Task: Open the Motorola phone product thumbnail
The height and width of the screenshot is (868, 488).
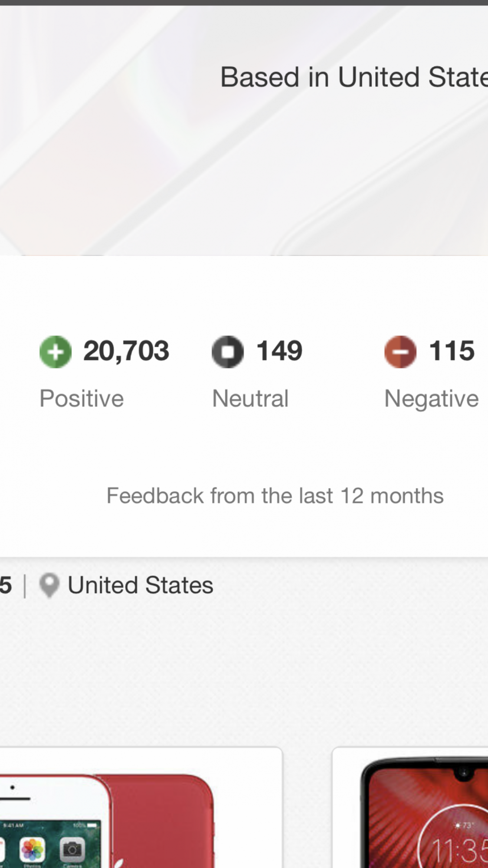Action: 410,808
